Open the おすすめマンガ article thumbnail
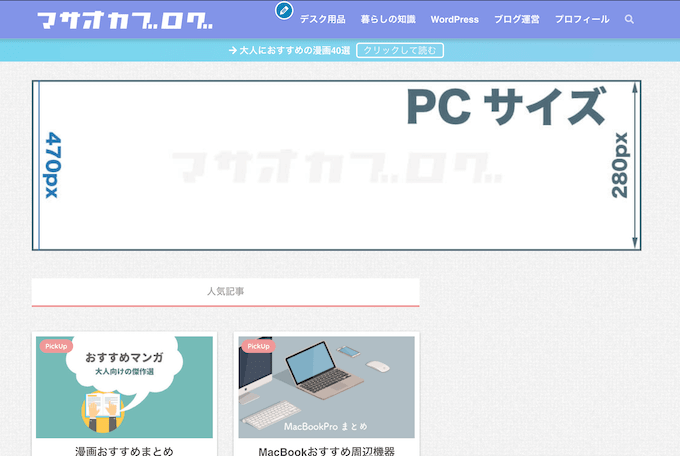Screen dimensions: 680x456 pyautogui.click(x=124, y=387)
